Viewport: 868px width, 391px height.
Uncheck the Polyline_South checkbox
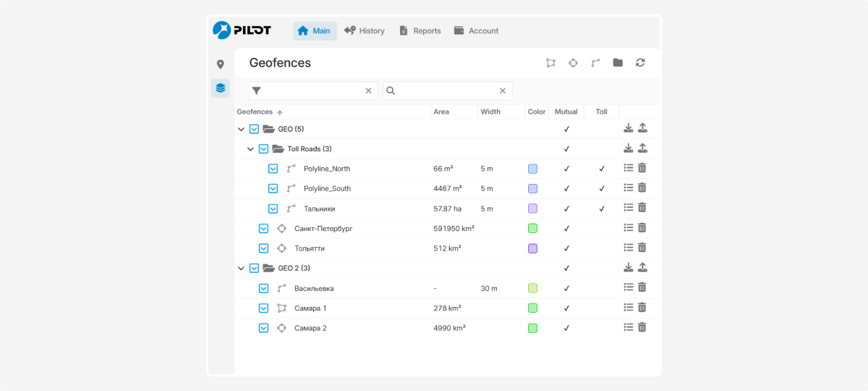pos(273,188)
